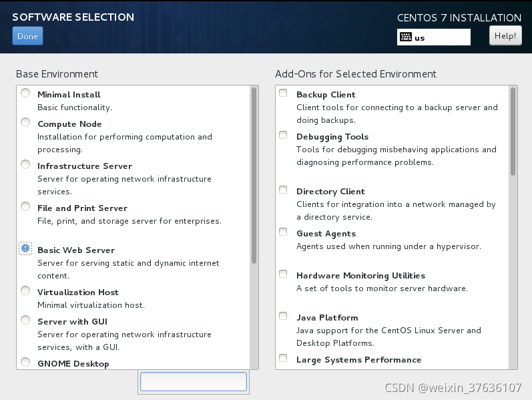Check the Debugging Tools add-on

(284, 136)
